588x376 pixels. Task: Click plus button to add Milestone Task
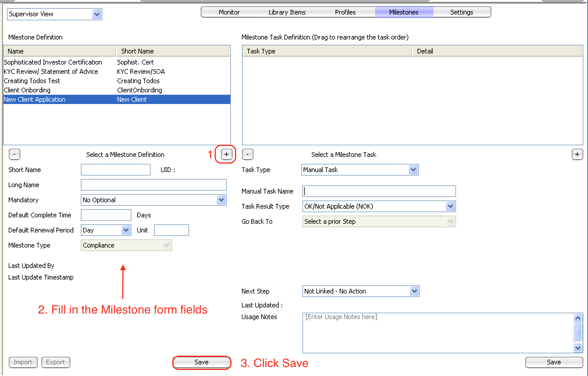coord(577,154)
